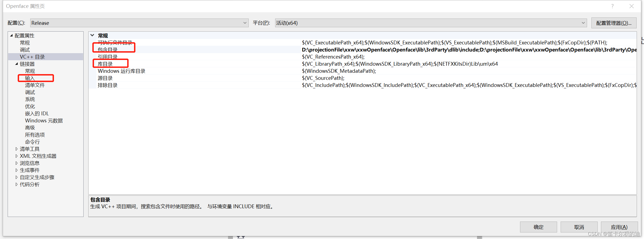Click the $(VC_SourcePath) value
This screenshot has width=644, height=239.
pos(323,78)
